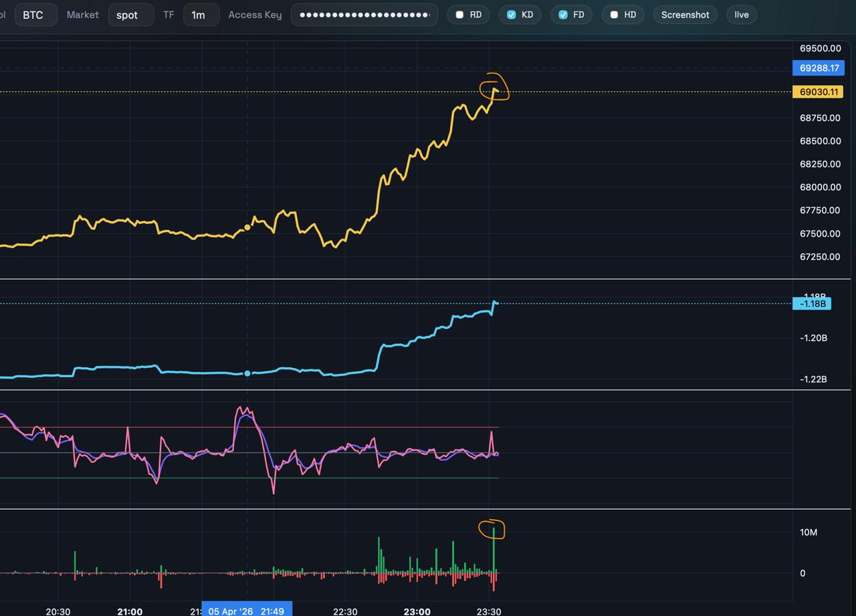Image resolution: width=856 pixels, height=616 pixels.
Task: Select the blue -1.18B value label
Action: click(812, 304)
